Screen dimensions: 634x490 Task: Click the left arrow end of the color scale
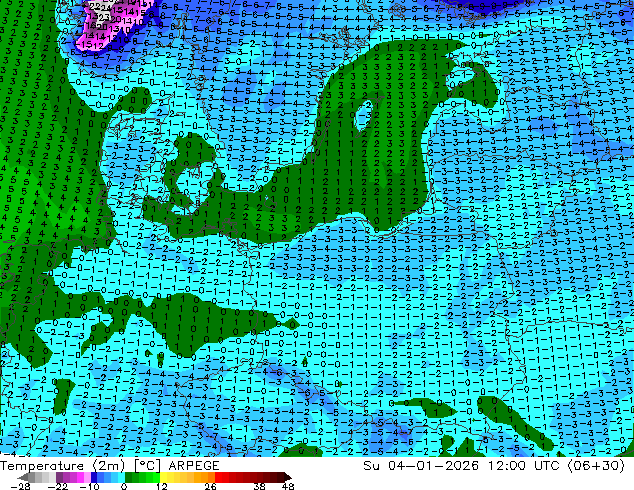[x=23, y=477]
